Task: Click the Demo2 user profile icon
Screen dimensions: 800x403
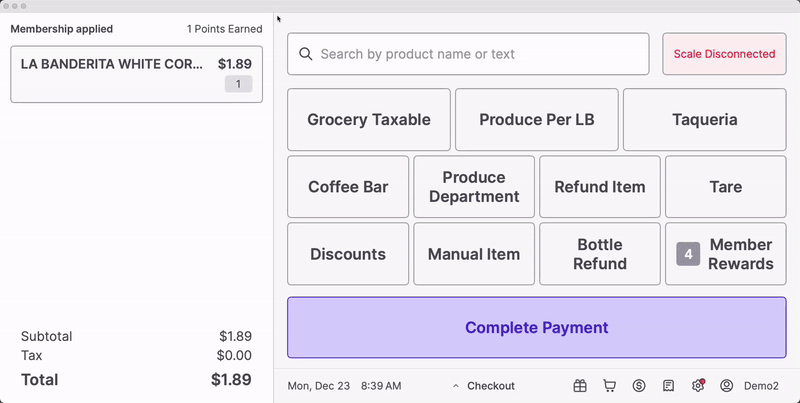Action: point(727,386)
